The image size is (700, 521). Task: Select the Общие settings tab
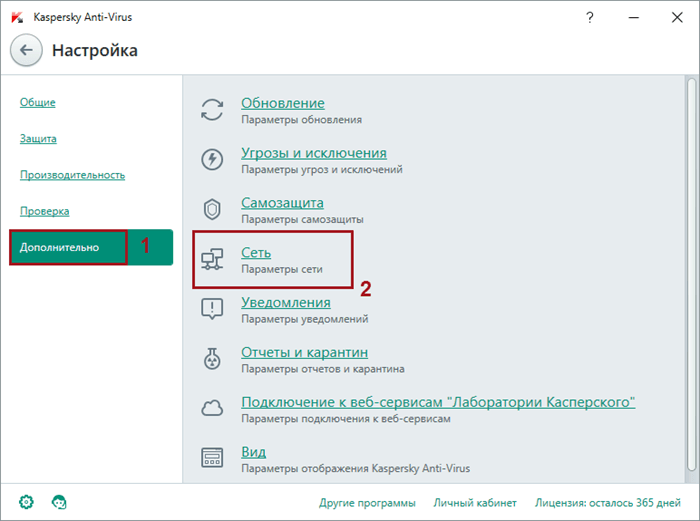(37, 102)
